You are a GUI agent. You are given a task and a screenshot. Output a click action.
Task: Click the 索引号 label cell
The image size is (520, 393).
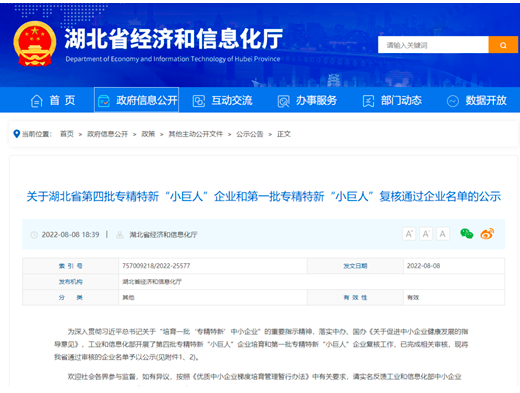pyautogui.click(x=71, y=266)
